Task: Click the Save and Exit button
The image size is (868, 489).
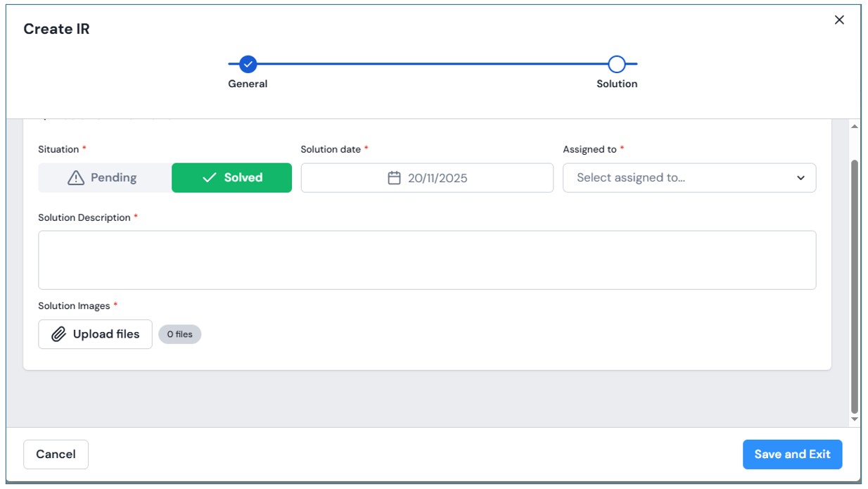Action: [792, 455]
